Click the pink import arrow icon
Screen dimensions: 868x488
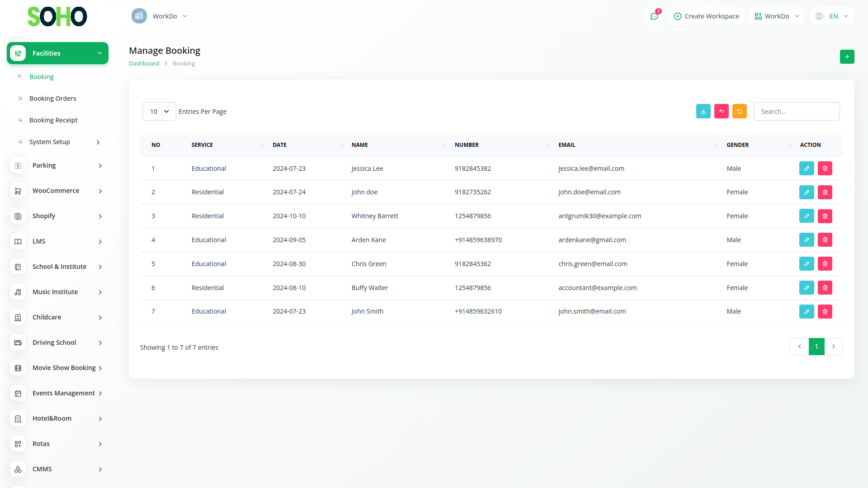point(721,111)
